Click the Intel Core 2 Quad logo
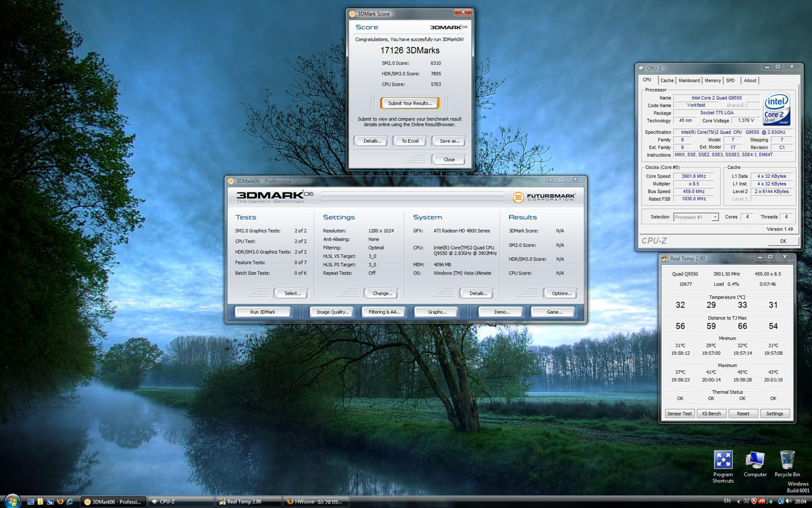812x508 pixels. (776, 110)
